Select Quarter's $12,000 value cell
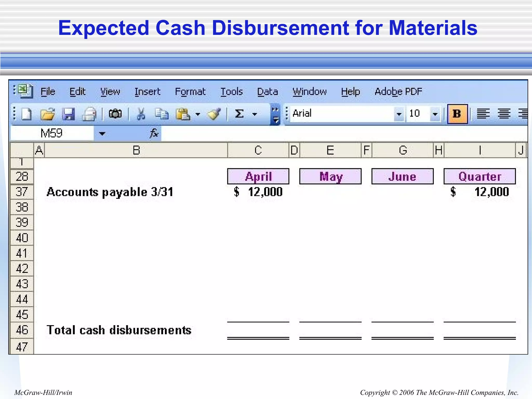The height and width of the screenshot is (399, 532). (480, 192)
